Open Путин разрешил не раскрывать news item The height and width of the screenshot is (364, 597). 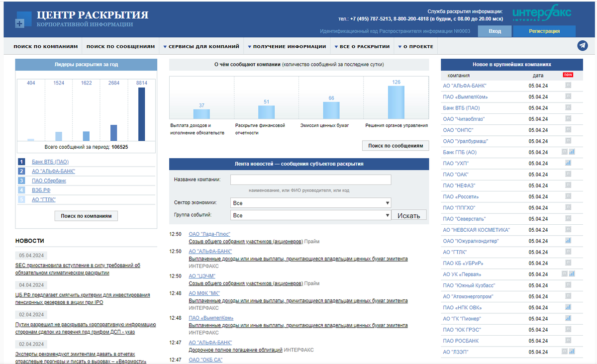coord(86,328)
